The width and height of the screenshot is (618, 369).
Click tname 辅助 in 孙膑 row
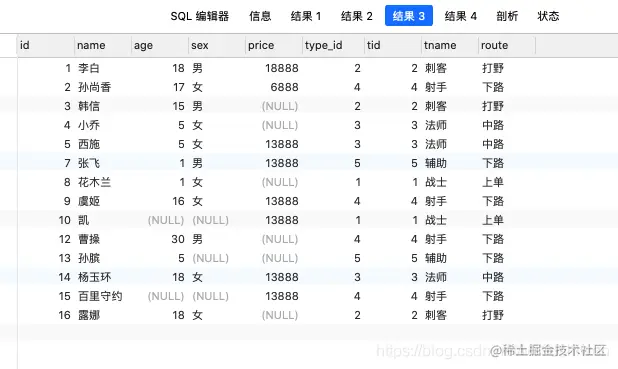tap(436, 258)
